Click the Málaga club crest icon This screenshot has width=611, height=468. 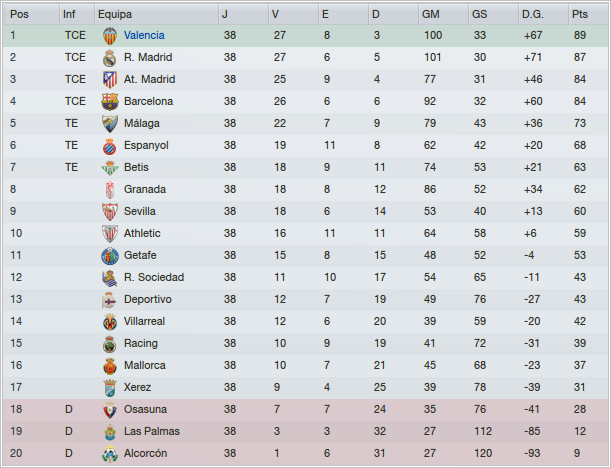point(109,123)
